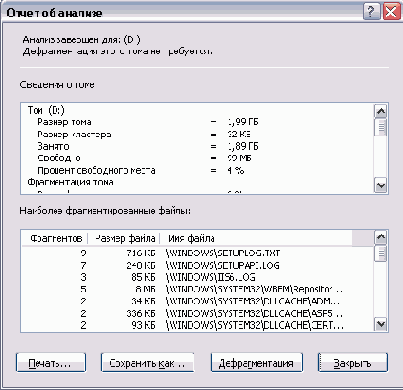
Task: Click the Закрыть button
Action: click(353, 363)
